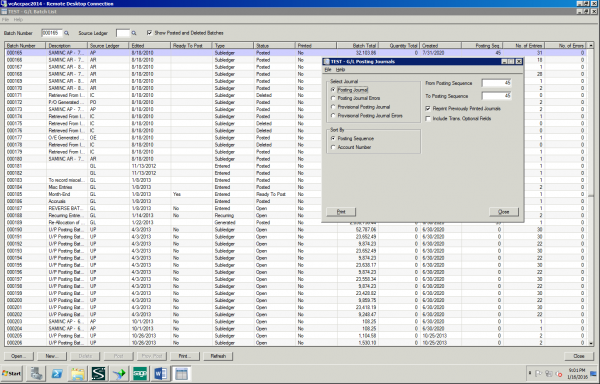Click the Print button in Posting Journals dialog
600x384 pixels.
tap(341, 212)
